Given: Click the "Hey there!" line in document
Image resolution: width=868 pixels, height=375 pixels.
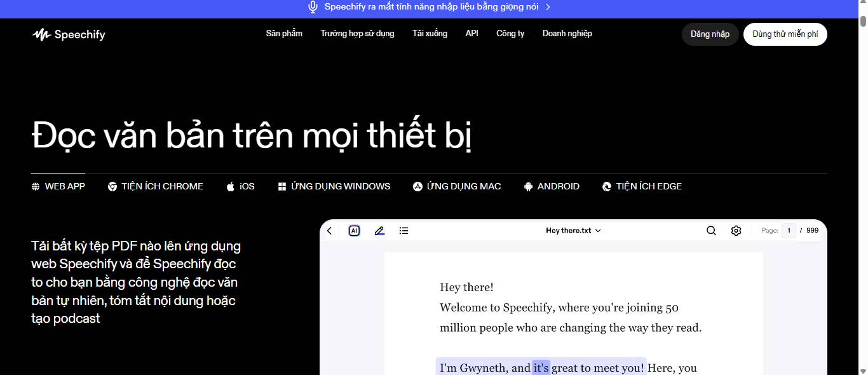Looking at the screenshot, I should tap(466, 287).
